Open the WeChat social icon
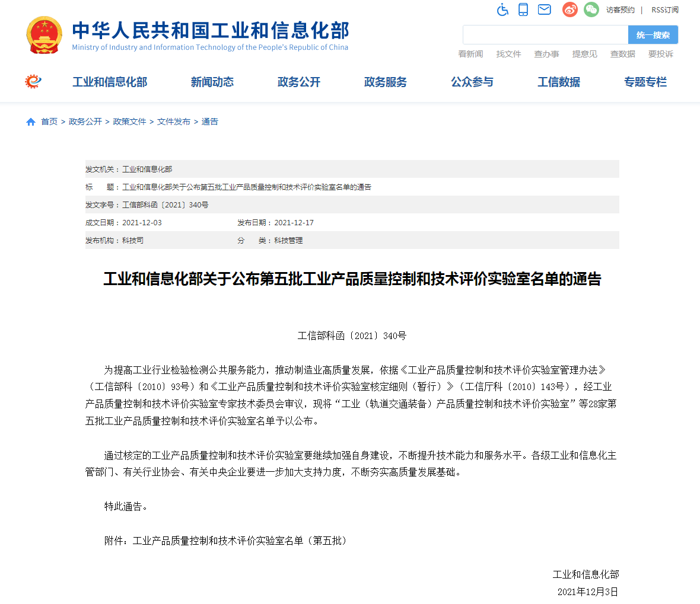 591,9
